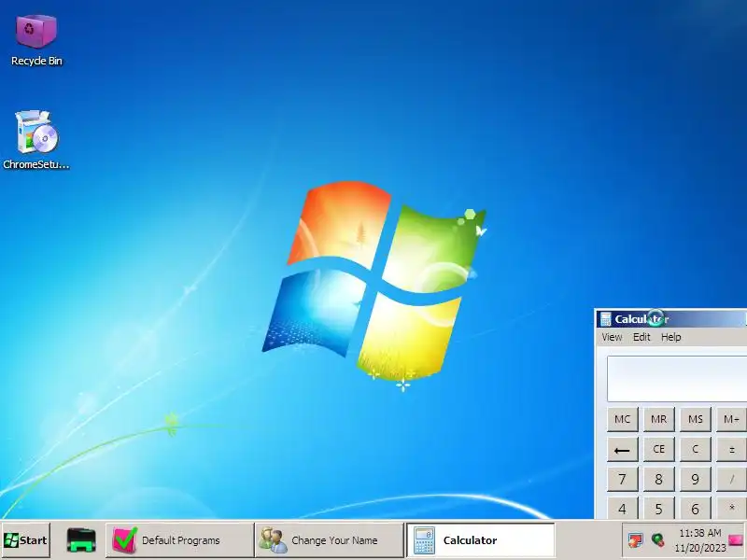Click the MS memory store key
Viewport: 747px width, 560px height.
coord(695,419)
